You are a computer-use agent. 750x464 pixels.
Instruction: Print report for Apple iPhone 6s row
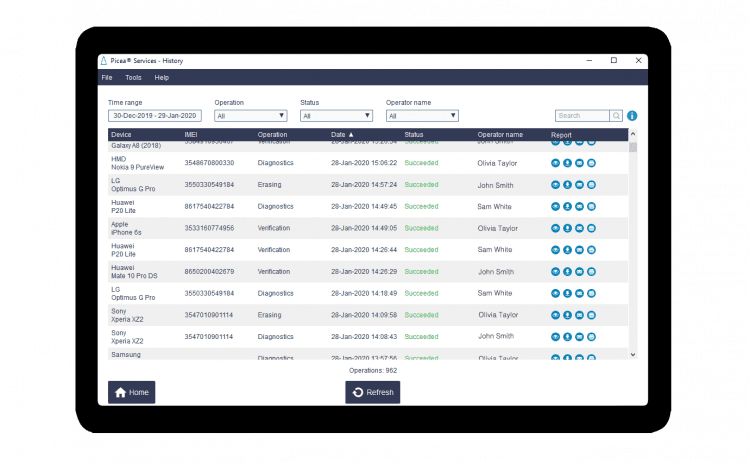(591, 228)
